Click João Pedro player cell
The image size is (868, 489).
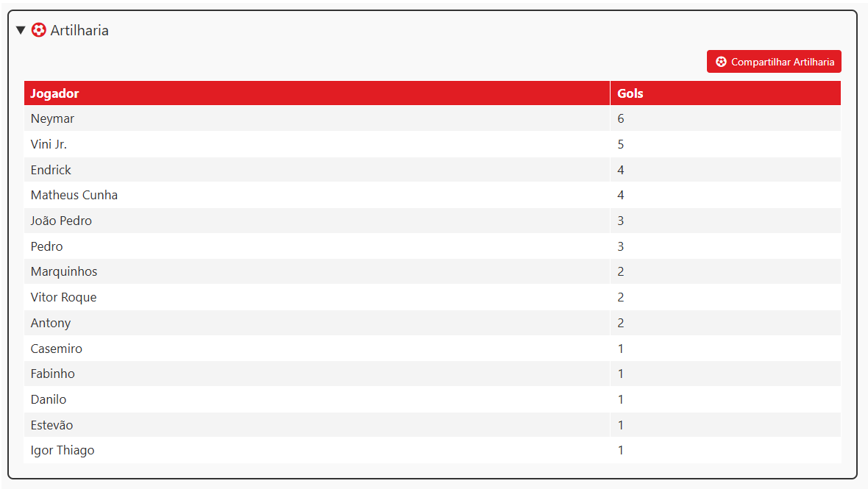click(62, 221)
